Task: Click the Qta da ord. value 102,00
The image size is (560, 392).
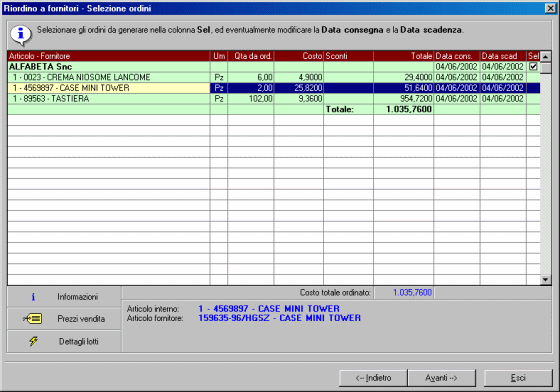Action: pos(261,99)
